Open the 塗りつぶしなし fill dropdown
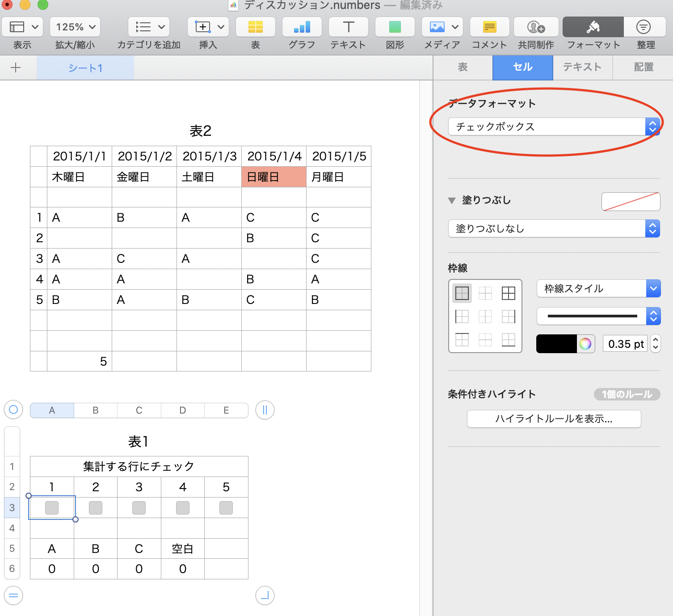 [x=554, y=229]
